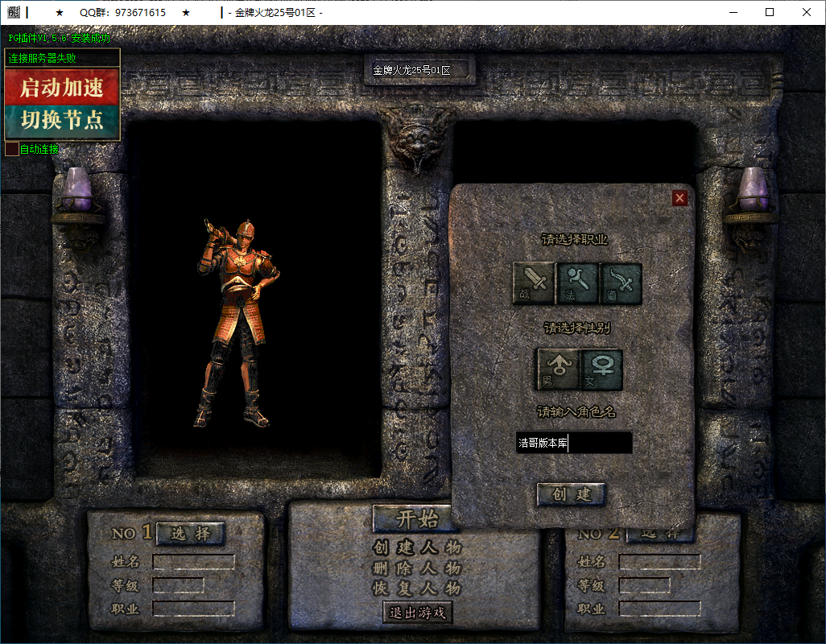Viewport: 826px width, 644px height.
Task: Minimize the game window
Action: click(733, 12)
